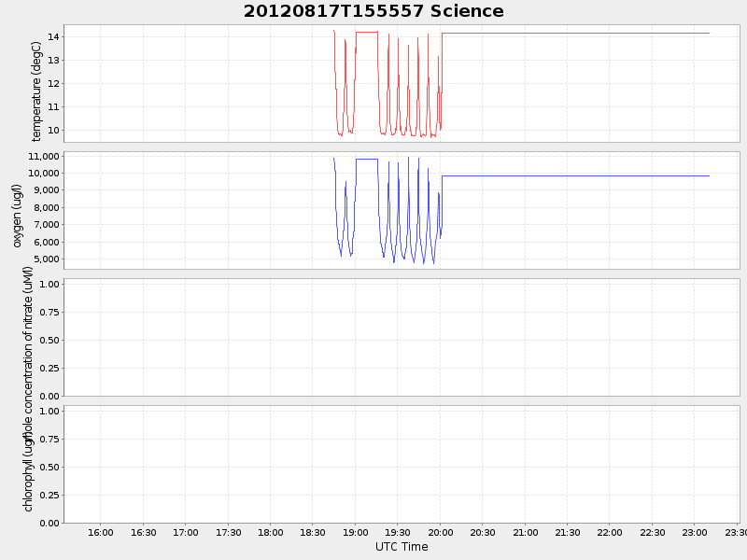Click the 19:00 time tick label
The width and height of the screenshot is (747, 560).
point(356,532)
